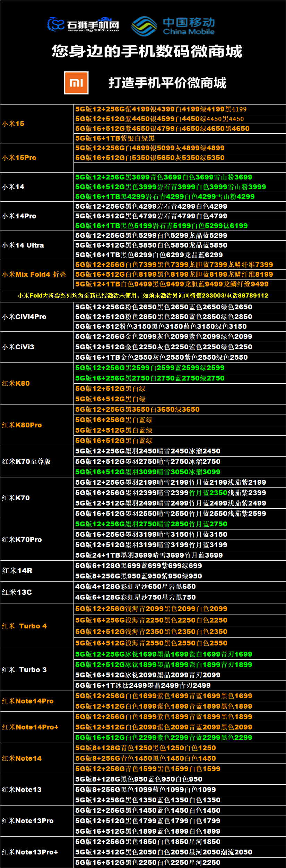Select the row '5G版12+512G黑白绿'
This screenshot has width=286, height=868.
[180, 389]
